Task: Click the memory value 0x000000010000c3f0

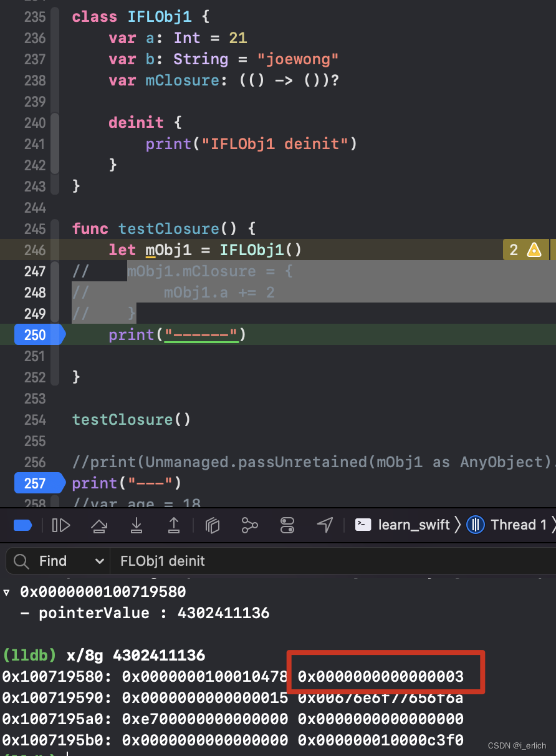Action: click(380, 740)
